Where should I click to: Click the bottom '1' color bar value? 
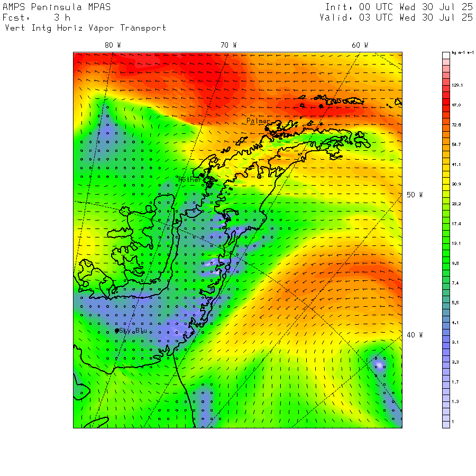453,422
